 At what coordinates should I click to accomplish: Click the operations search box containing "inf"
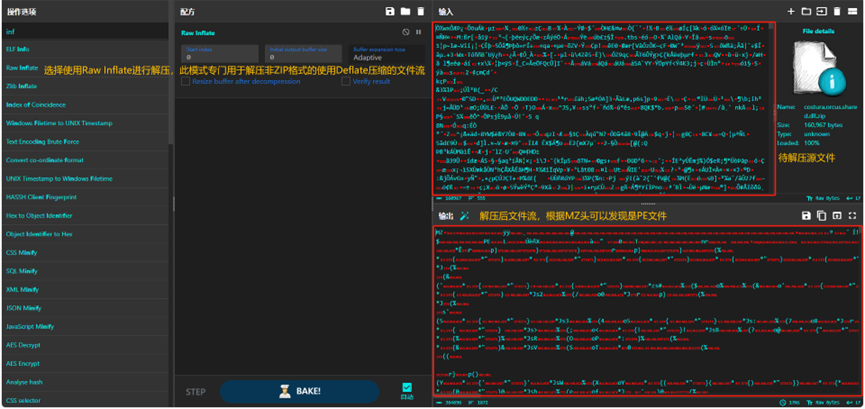point(86,31)
